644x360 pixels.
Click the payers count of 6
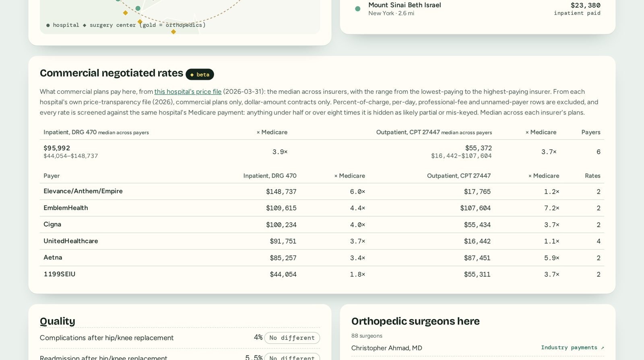click(x=599, y=152)
